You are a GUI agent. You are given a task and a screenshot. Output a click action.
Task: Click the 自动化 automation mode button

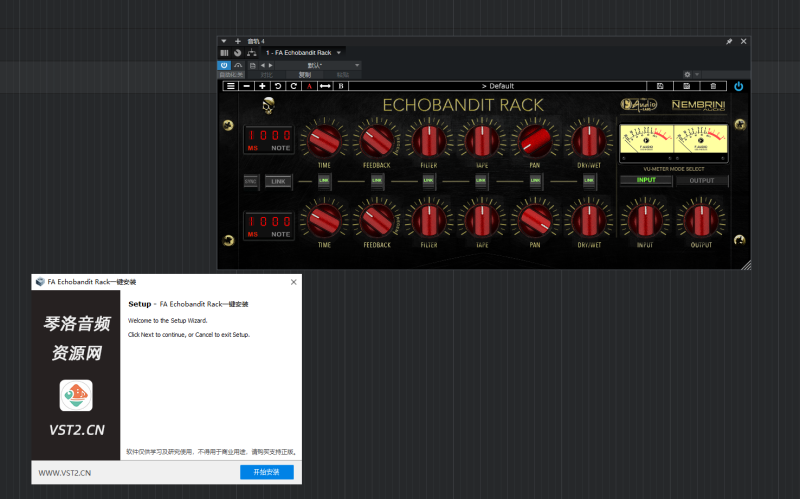231,75
